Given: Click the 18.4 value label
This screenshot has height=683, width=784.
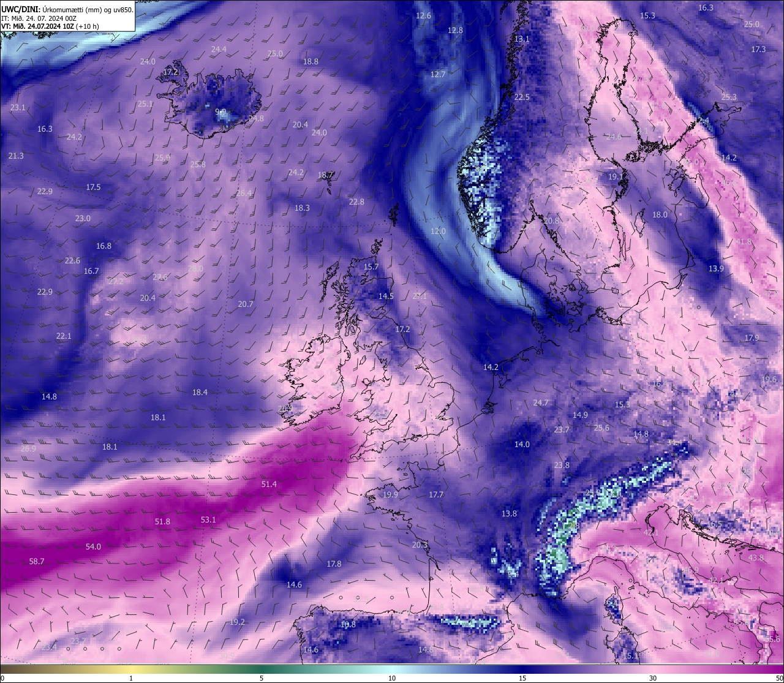Looking at the screenshot, I should point(200,392).
